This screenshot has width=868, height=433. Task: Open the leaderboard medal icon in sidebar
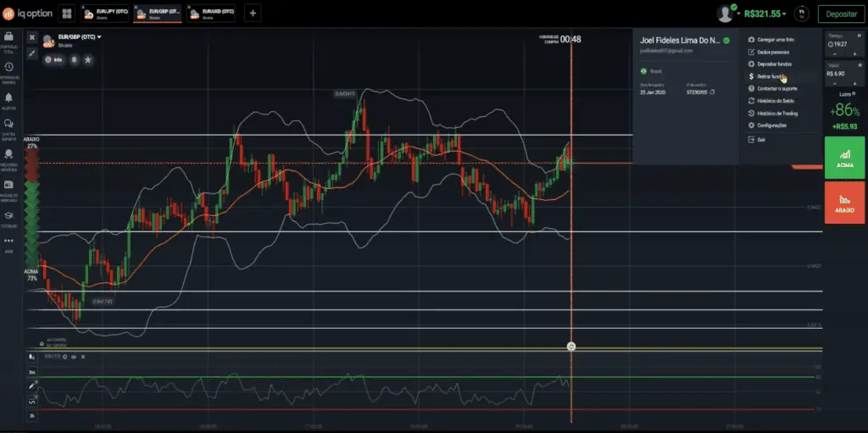[x=8, y=153]
